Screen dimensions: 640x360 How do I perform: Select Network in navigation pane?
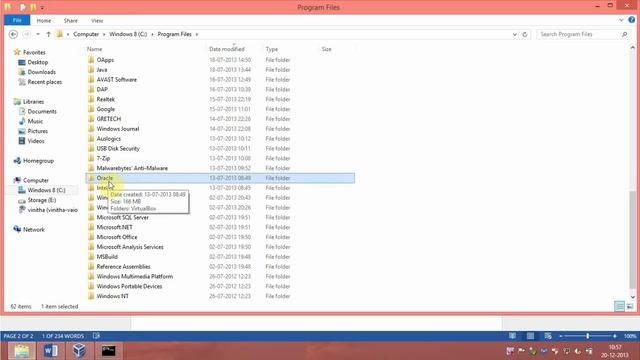coord(33,229)
